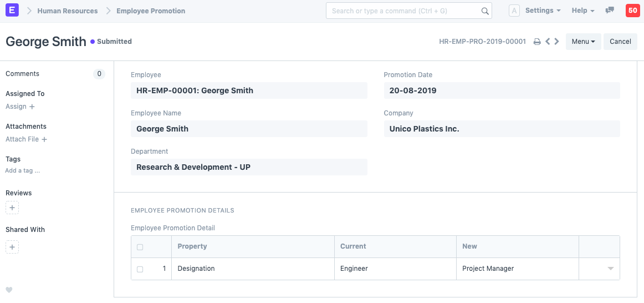The height and width of the screenshot is (303, 644).
Task: Open the Help menu
Action: (x=582, y=11)
